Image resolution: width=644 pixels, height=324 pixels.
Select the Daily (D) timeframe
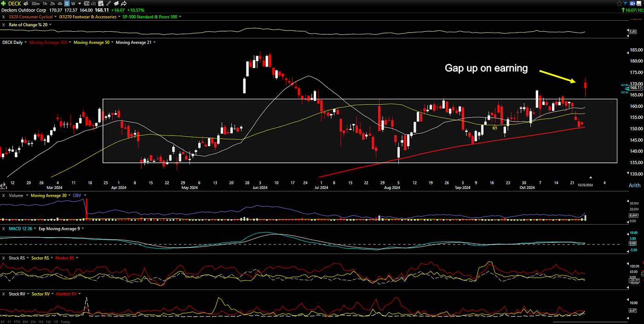[x=67, y=4]
